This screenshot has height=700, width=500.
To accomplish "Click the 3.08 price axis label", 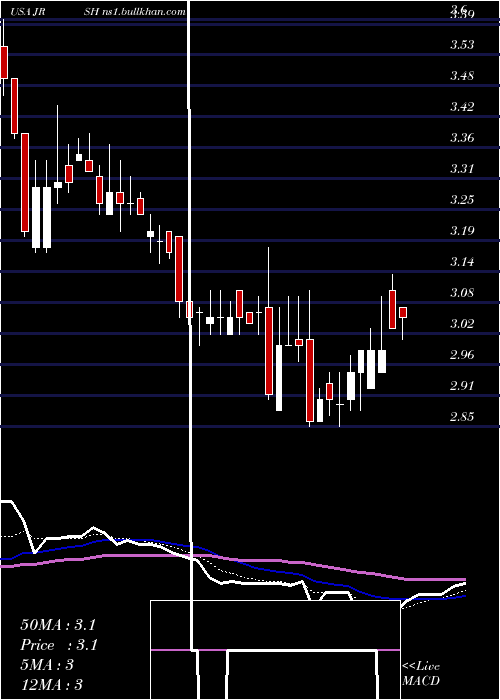I will [x=462, y=293].
